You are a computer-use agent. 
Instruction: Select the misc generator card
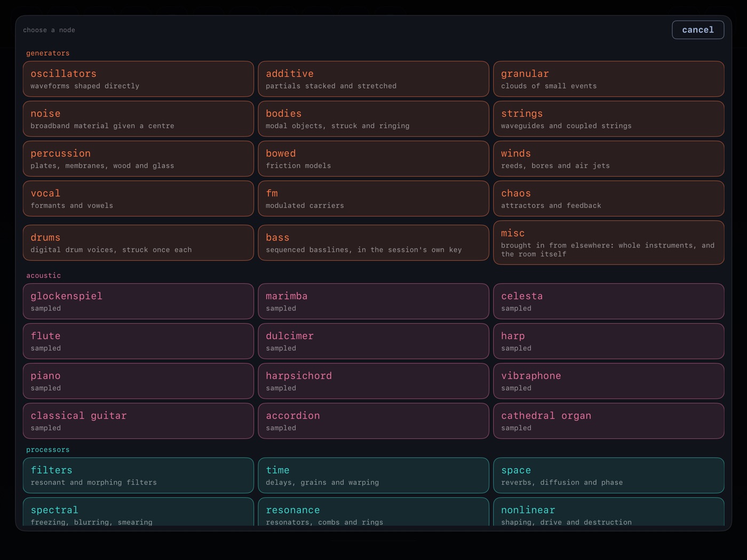click(x=609, y=243)
